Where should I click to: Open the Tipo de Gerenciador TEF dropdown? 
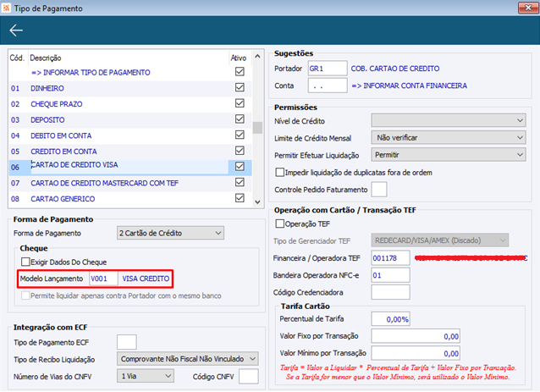[440, 240]
